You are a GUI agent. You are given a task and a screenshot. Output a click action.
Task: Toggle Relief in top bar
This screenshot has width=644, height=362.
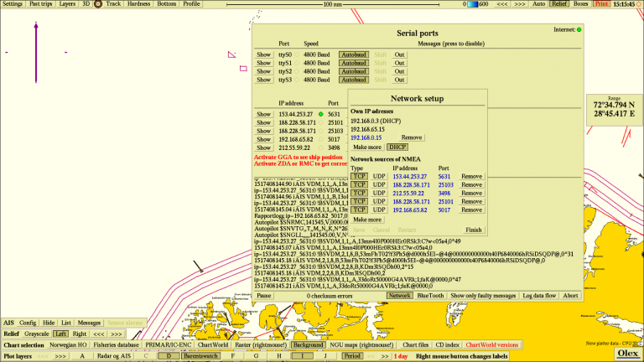coord(558,3)
